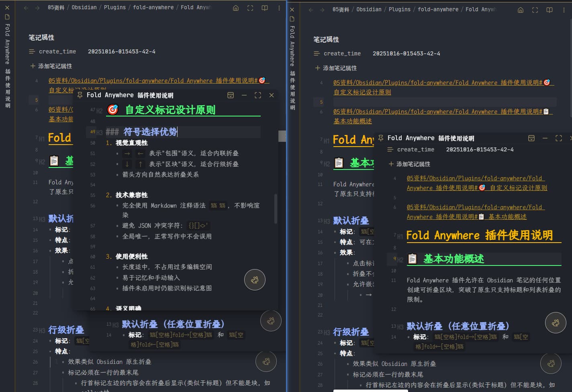Navigate back in the left pane
Screen dimensions: 572x392
click(x=26, y=8)
